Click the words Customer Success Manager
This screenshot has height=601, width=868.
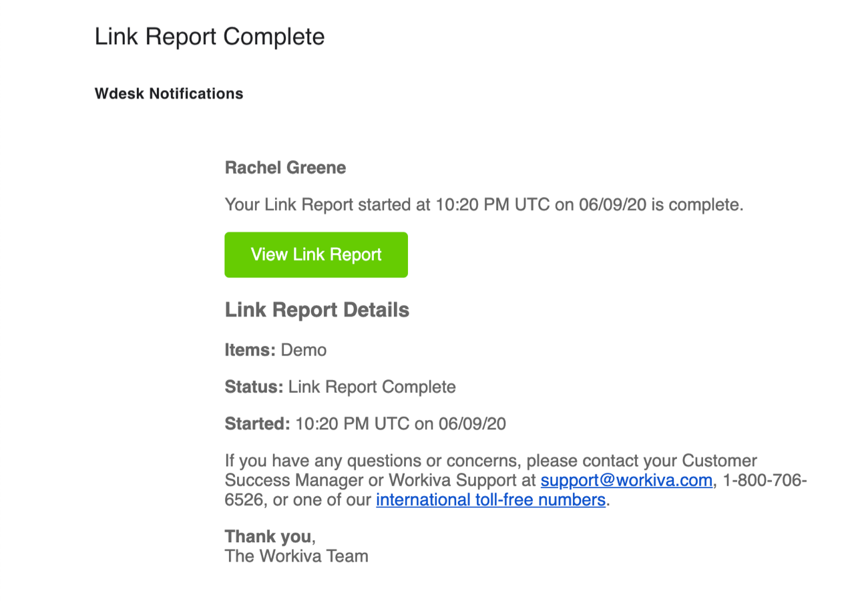pos(718,461)
